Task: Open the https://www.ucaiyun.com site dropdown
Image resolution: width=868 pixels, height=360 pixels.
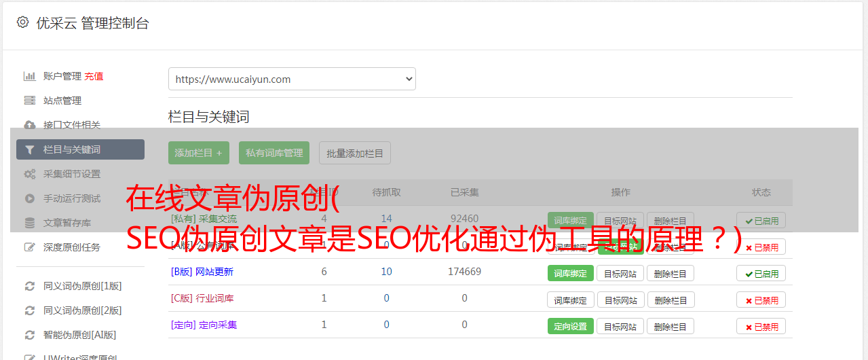Action: click(x=292, y=79)
